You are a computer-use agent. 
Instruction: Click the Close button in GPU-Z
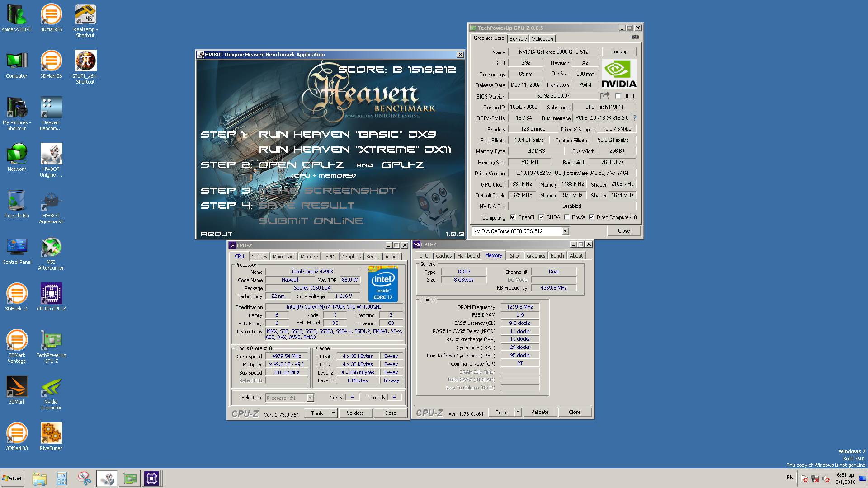point(624,231)
